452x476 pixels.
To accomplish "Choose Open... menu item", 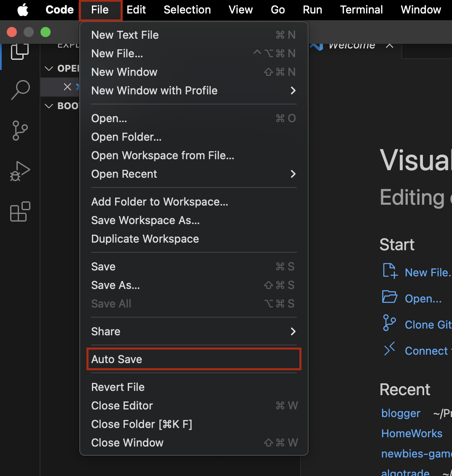I will click(x=194, y=118).
